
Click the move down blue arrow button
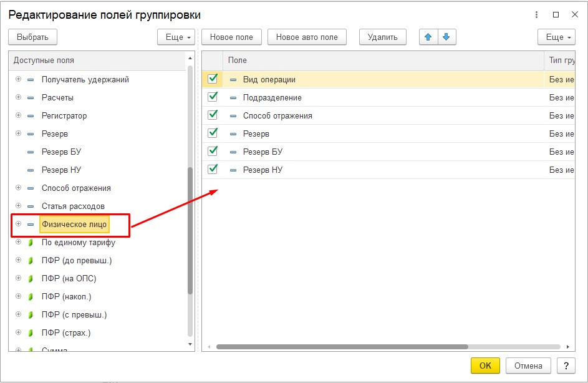point(446,37)
